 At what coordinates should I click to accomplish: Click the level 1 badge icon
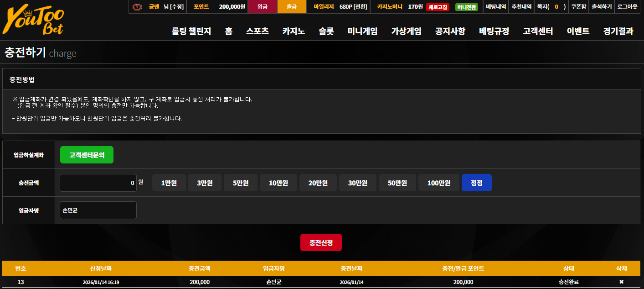pos(137,7)
